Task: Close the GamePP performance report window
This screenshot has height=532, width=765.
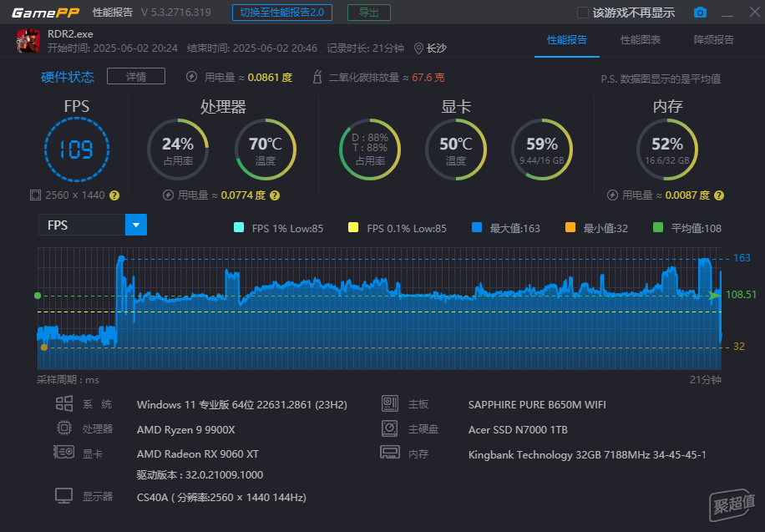Action: click(x=755, y=13)
